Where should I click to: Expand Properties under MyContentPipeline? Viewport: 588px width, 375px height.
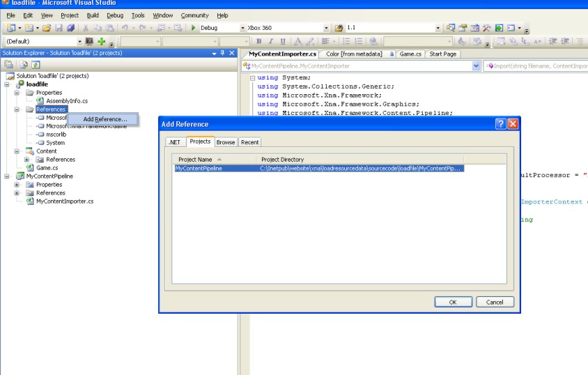(x=17, y=185)
